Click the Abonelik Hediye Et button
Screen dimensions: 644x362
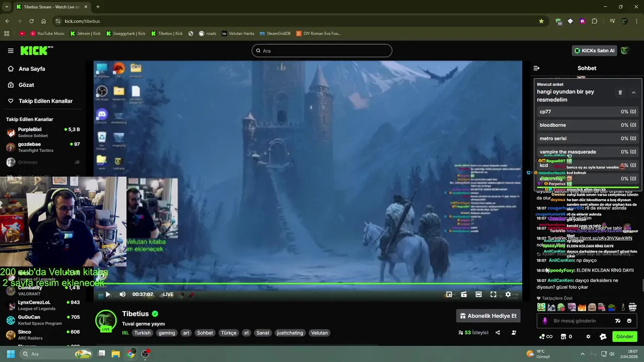(488, 316)
